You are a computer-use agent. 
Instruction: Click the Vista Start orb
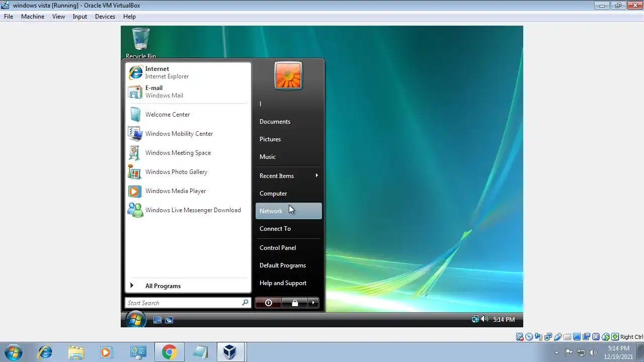135,319
